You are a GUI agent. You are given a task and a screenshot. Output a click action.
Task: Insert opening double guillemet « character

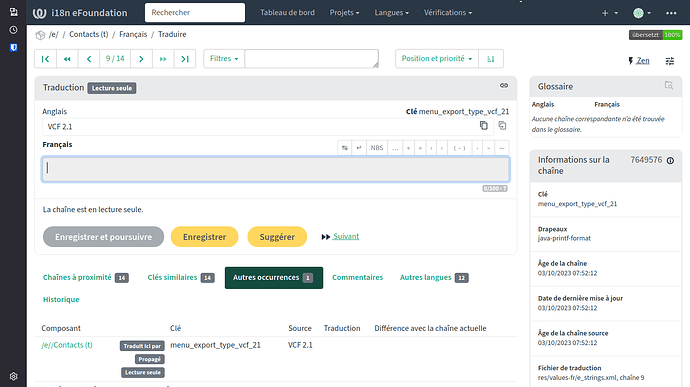coord(409,148)
